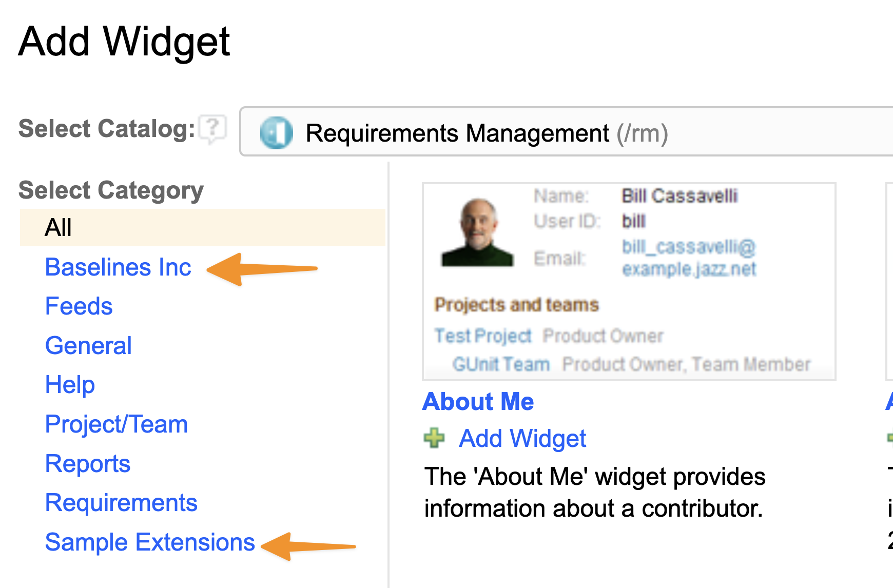The width and height of the screenshot is (893, 588).
Task: Go to the Help category
Action: [70, 385]
